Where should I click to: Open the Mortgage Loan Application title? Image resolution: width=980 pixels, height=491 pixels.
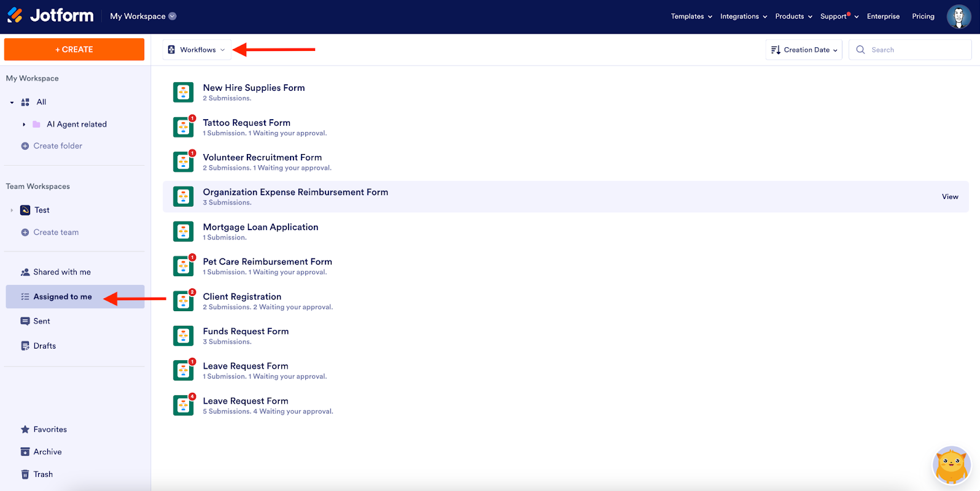260,227
